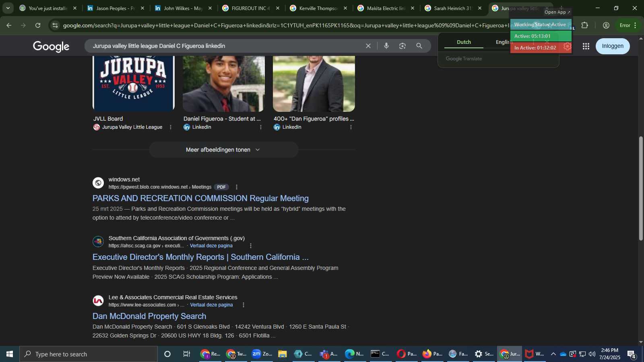Open Firefox from the taskbar
This screenshot has width=644, height=362.
(x=432, y=354)
